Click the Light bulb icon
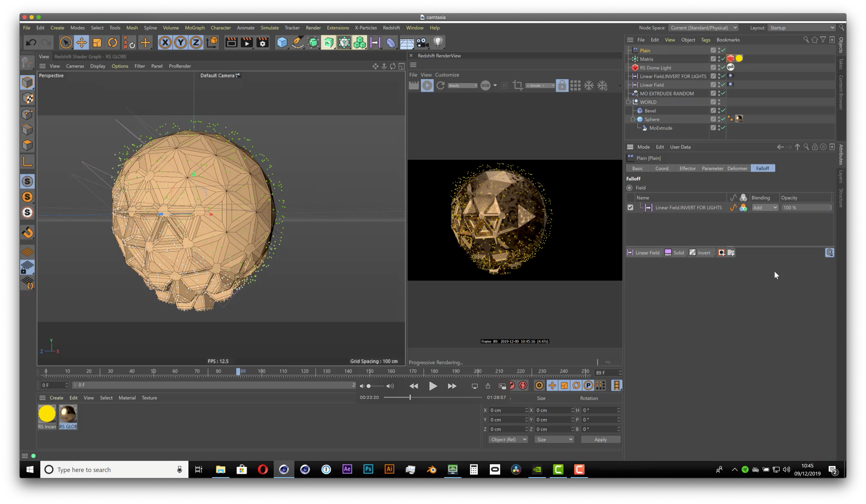This screenshot has height=504, width=866. pos(438,43)
